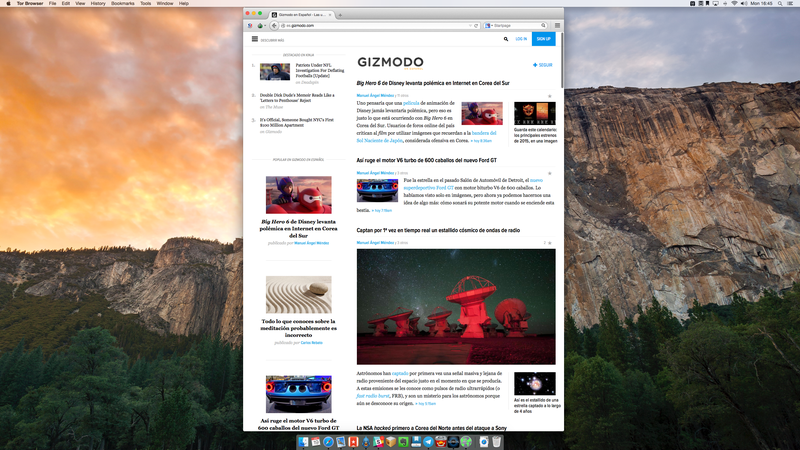Star the Big Hero 6 article
The height and width of the screenshot is (450, 800).
pyautogui.click(x=549, y=96)
